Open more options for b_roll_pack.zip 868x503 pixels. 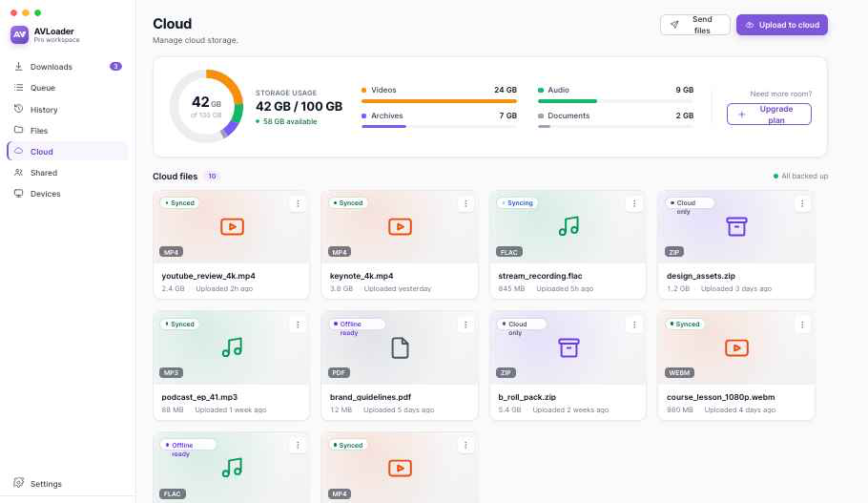(x=634, y=325)
